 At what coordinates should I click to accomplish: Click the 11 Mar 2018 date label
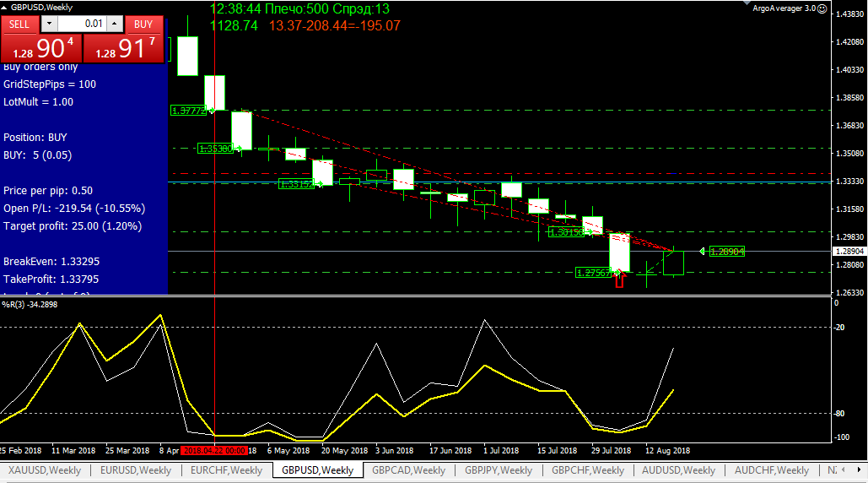pyautogui.click(x=73, y=450)
